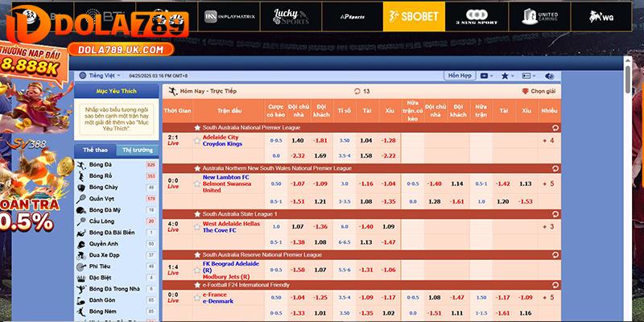The width and height of the screenshot is (644, 322).
Task: Refresh the Northern New South Wales league section
Action: [x=555, y=168]
